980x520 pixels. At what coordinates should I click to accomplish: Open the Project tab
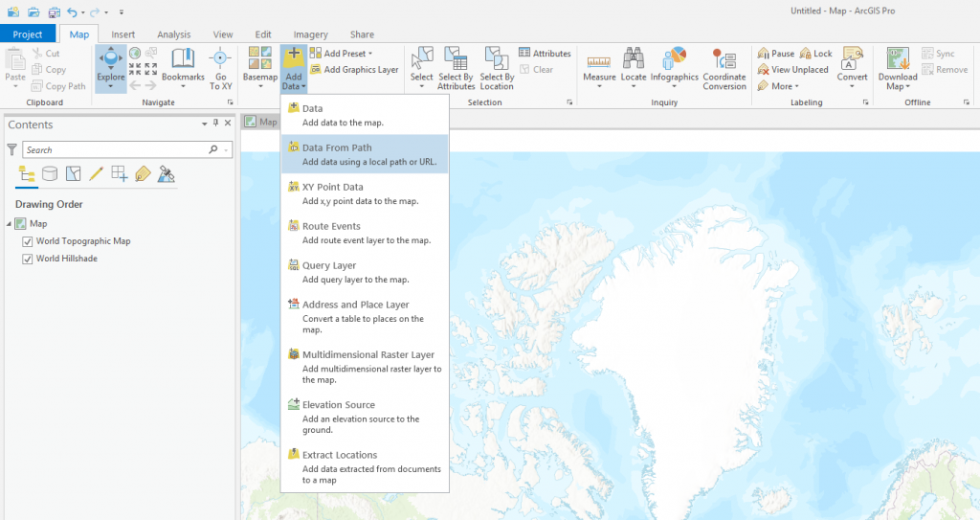[28, 34]
